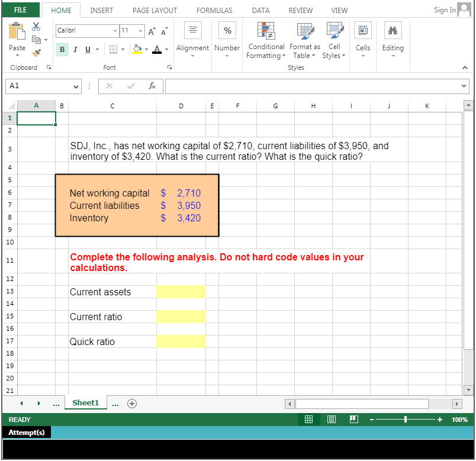Image resolution: width=476 pixels, height=461 pixels.
Task: Apply bold formatting from the Font group
Action: tap(62, 49)
